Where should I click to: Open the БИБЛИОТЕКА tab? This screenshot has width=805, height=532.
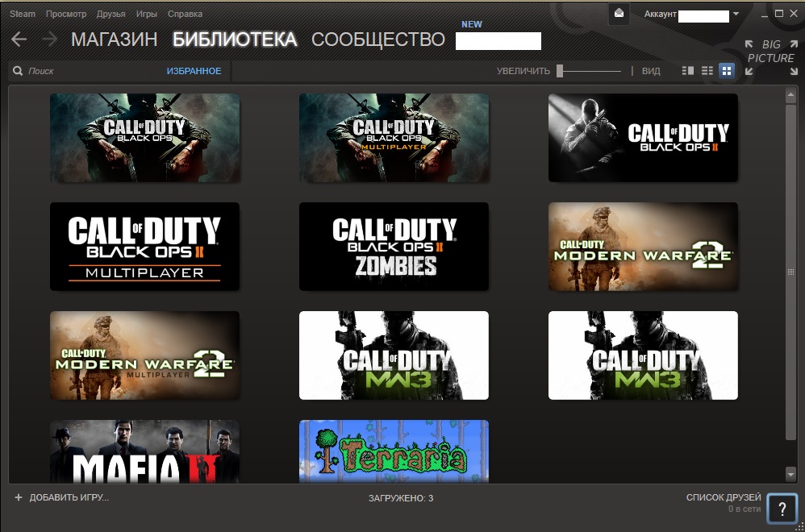pyautogui.click(x=235, y=39)
